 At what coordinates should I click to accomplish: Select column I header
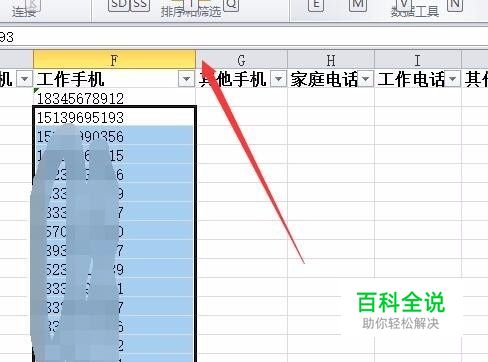pos(418,60)
